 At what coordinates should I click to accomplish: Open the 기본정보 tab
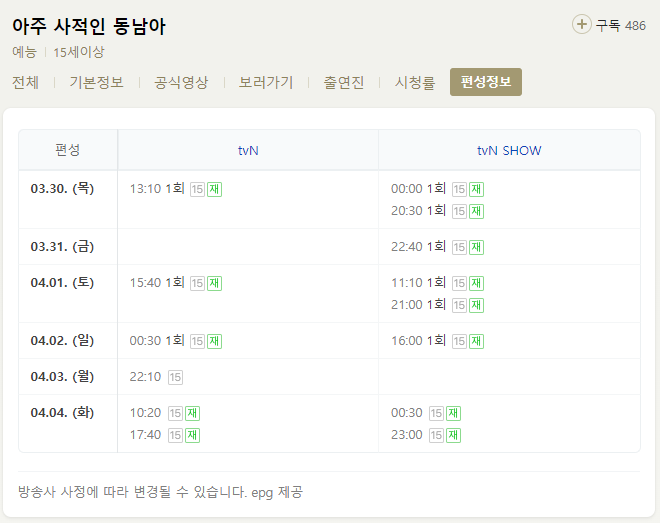click(x=96, y=82)
